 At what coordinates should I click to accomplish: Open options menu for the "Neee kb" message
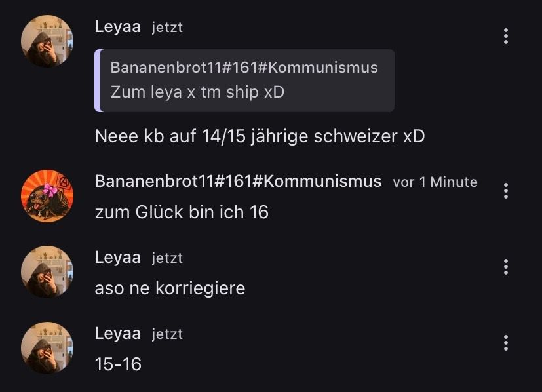coord(505,36)
